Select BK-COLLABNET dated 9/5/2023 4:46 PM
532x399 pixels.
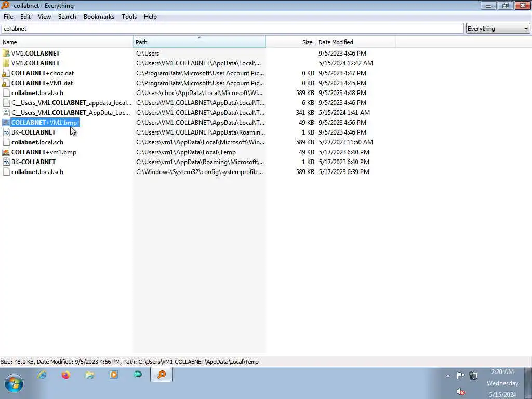tap(34, 132)
